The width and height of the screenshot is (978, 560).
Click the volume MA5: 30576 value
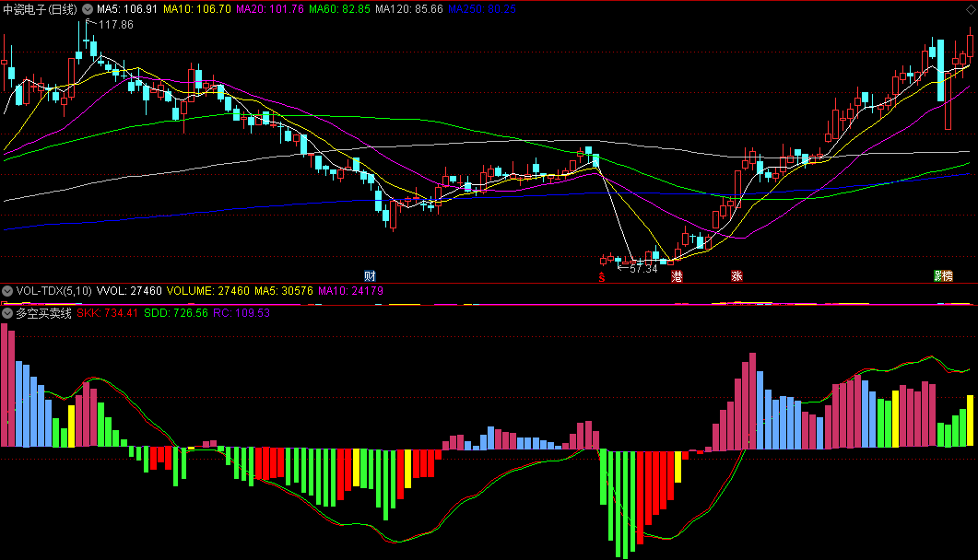click(284, 291)
